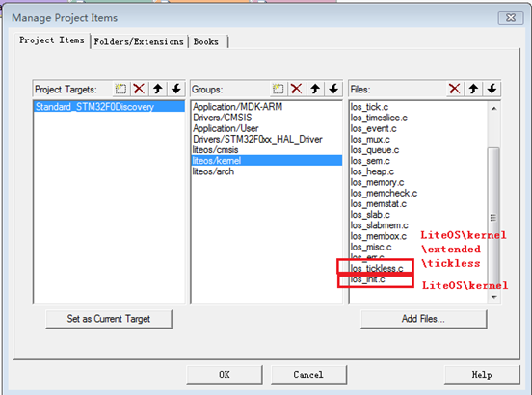Image resolution: width=532 pixels, height=395 pixels.
Task: Select file los_mux.c
Action: pyautogui.click(x=370, y=140)
